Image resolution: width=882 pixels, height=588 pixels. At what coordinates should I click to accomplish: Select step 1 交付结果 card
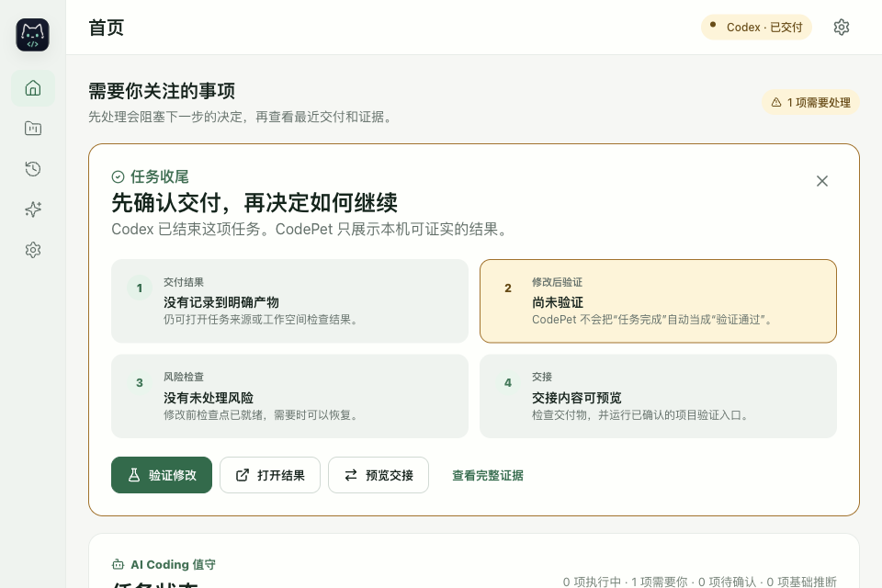coord(289,301)
